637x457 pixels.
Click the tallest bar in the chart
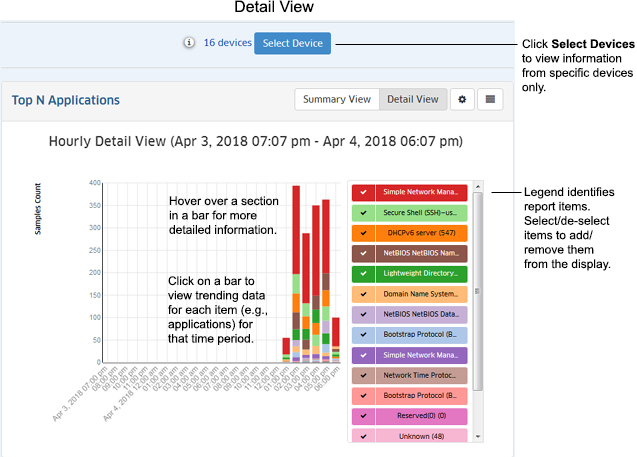pos(296,272)
